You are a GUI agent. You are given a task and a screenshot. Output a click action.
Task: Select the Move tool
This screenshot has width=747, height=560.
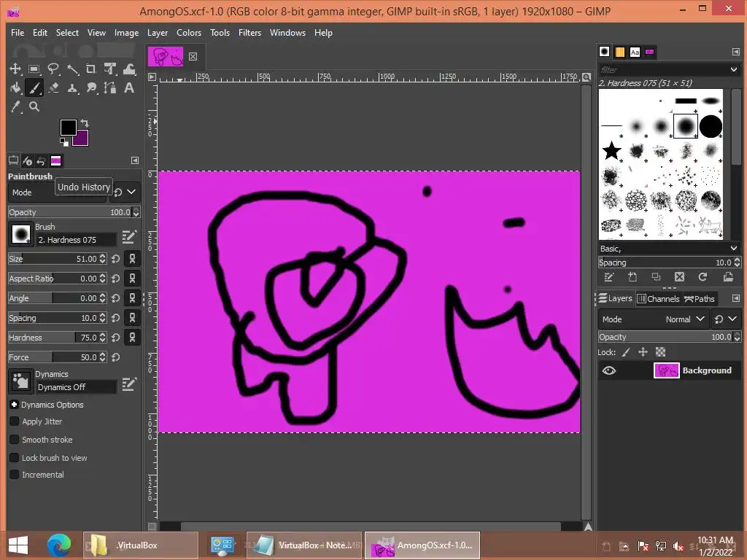(x=15, y=69)
